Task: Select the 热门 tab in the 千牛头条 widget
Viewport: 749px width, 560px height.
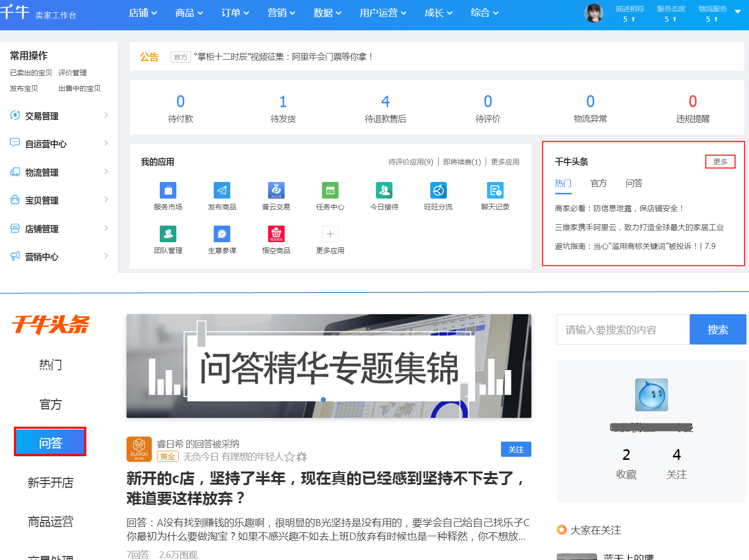Action: [563, 183]
